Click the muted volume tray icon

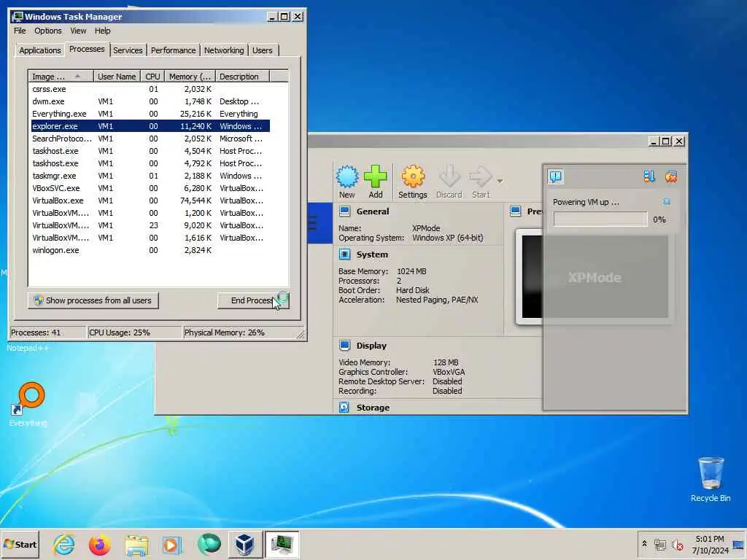pyautogui.click(x=677, y=544)
